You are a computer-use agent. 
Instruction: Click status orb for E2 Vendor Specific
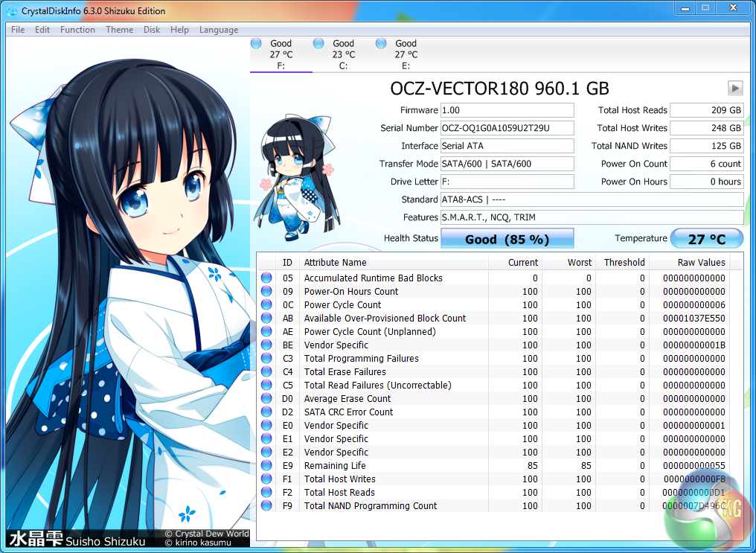(266, 453)
